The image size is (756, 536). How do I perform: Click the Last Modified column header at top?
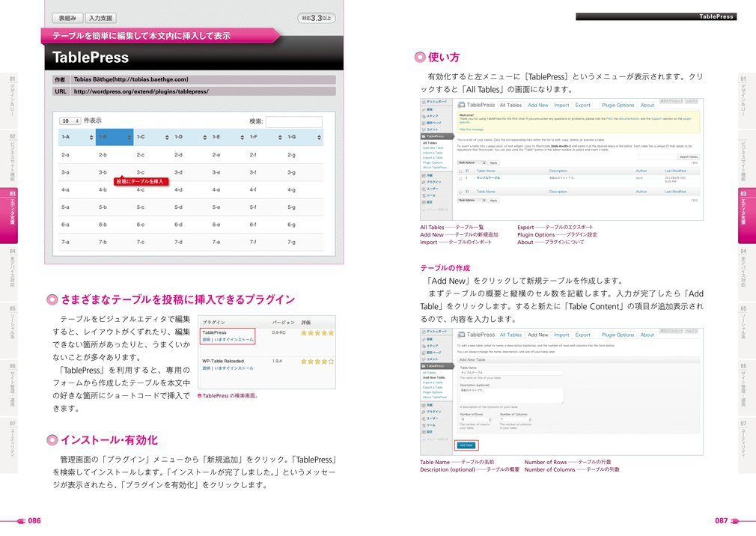click(x=675, y=171)
